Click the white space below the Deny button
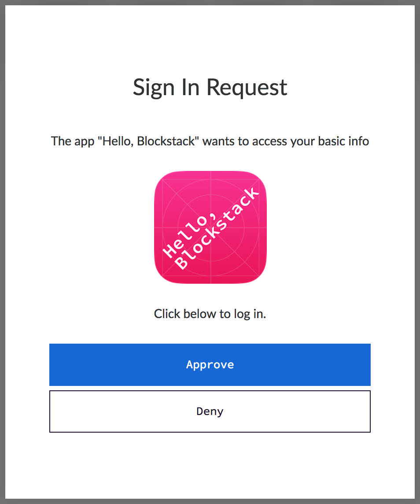420x504 pixels. (x=210, y=463)
